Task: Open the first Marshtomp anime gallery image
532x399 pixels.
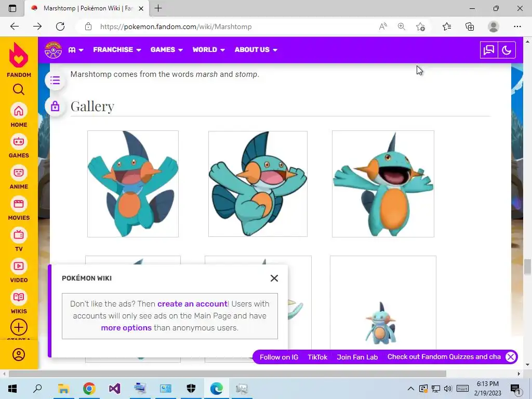Action: tap(133, 184)
